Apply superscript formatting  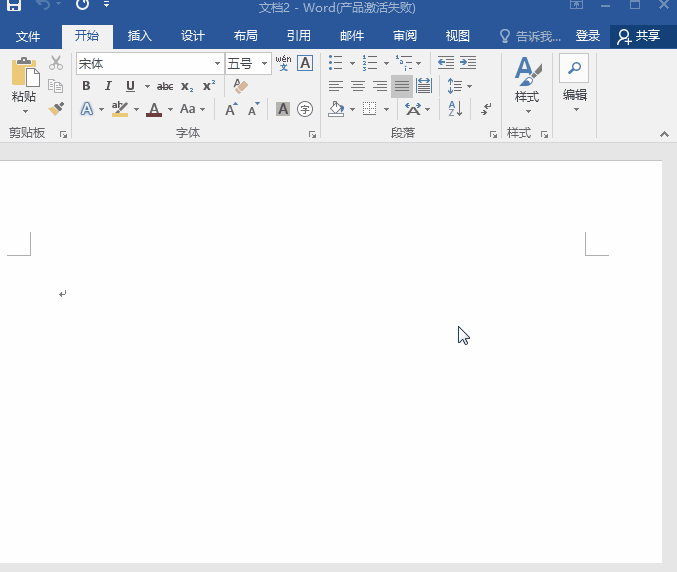tap(209, 85)
